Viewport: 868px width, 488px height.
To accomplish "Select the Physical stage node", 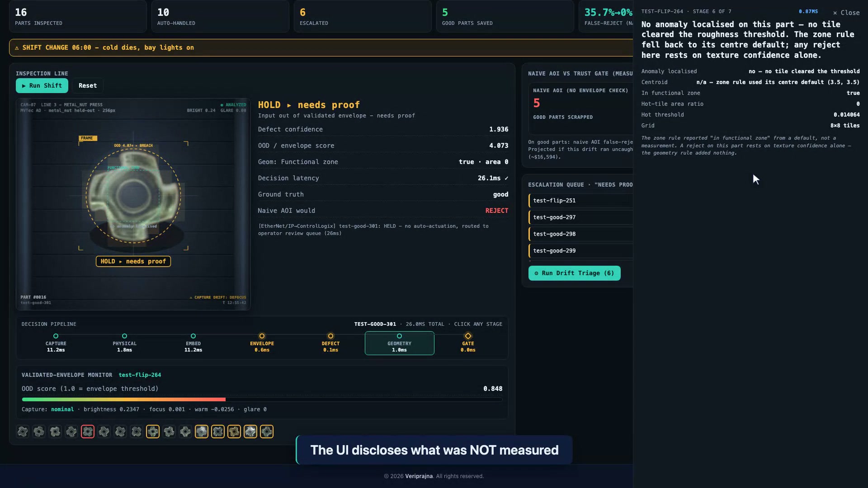I will pyautogui.click(x=125, y=343).
